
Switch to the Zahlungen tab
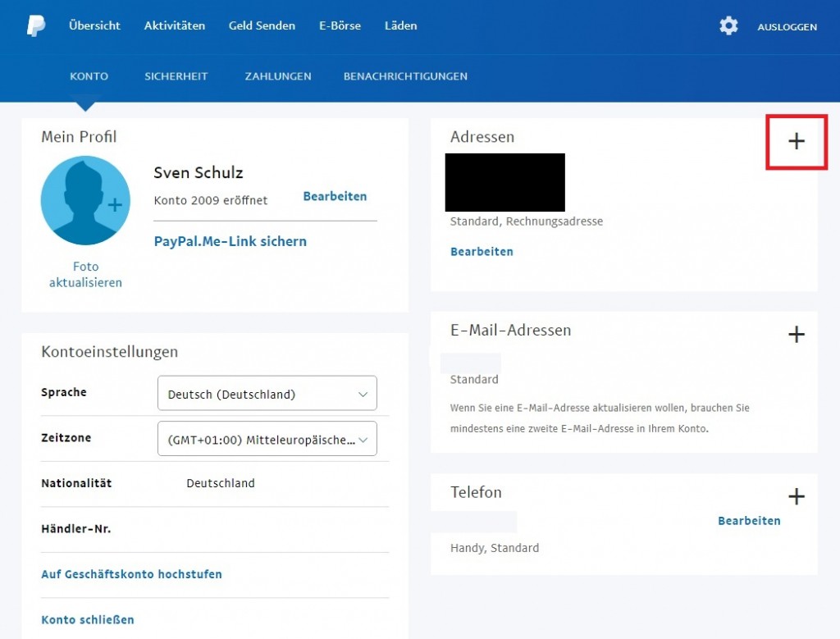point(278,76)
